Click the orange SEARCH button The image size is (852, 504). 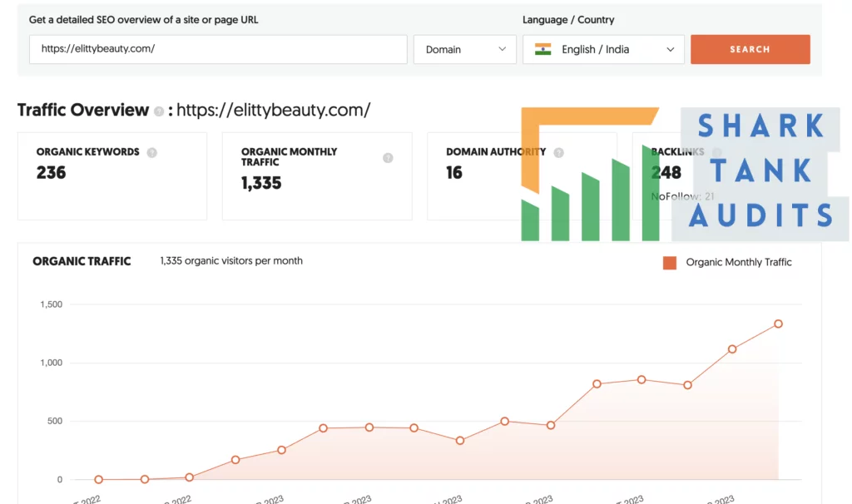click(x=750, y=49)
